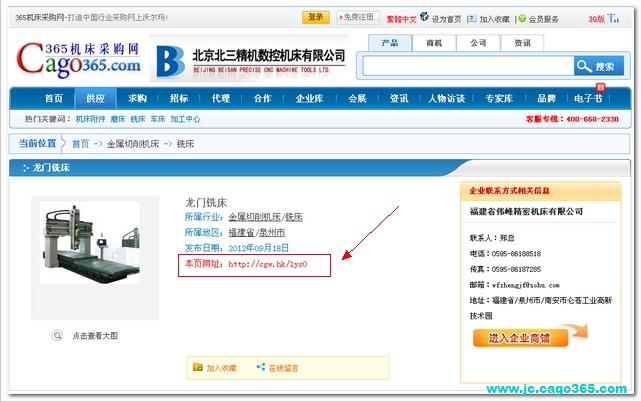
Task: Select the 产品 search tab
Action: 390,43
